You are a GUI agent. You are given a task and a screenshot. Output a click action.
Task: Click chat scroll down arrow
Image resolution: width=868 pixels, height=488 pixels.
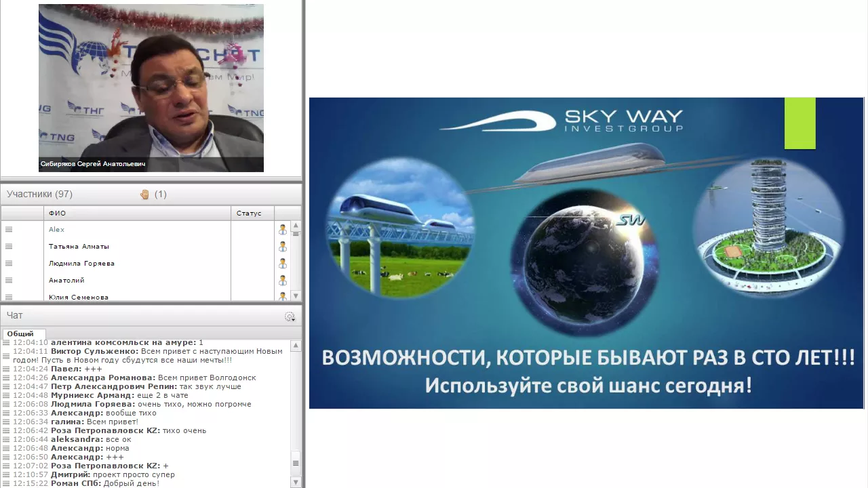[296, 483]
